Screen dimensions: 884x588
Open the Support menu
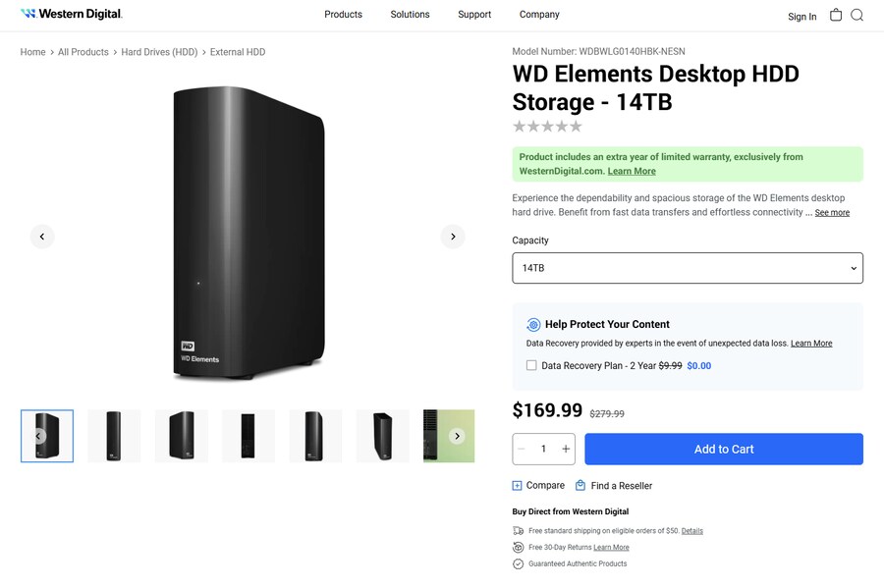coord(474,15)
